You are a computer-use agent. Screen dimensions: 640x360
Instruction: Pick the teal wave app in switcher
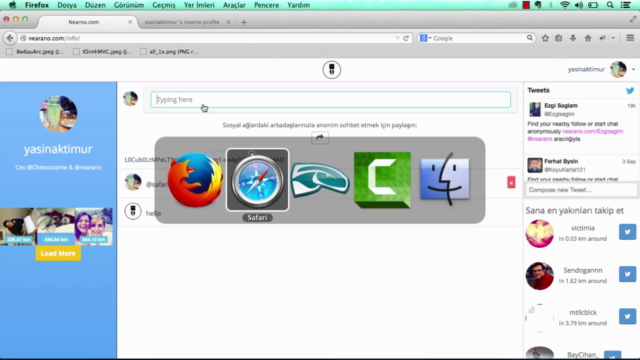320,180
